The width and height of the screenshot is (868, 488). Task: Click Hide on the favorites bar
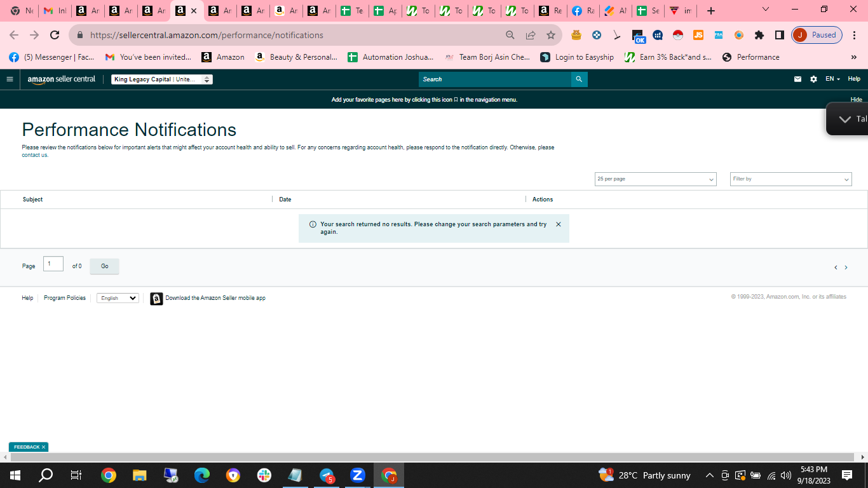(856, 100)
